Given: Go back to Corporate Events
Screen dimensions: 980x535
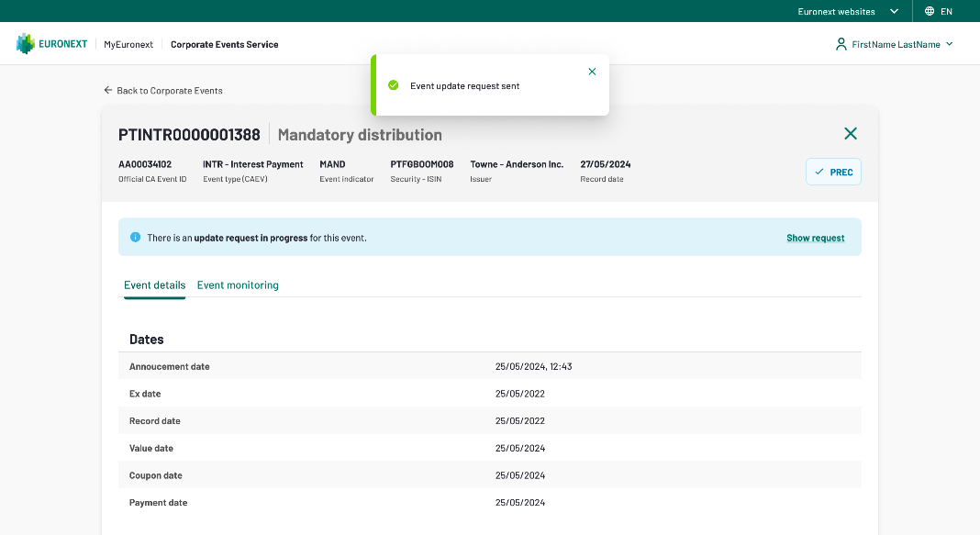Looking at the screenshot, I should (170, 91).
